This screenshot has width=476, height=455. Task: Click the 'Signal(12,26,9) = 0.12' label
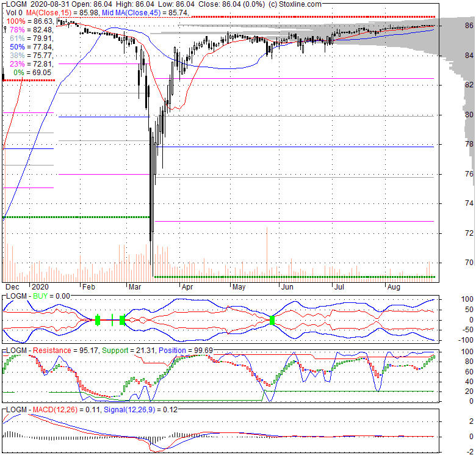(140, 410)
